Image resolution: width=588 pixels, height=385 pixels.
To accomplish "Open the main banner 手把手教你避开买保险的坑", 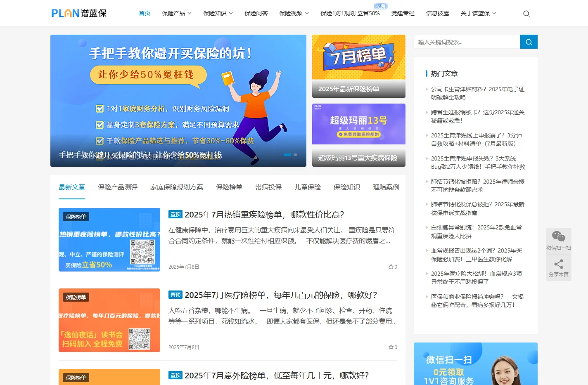I will click(x=178, y=101).
